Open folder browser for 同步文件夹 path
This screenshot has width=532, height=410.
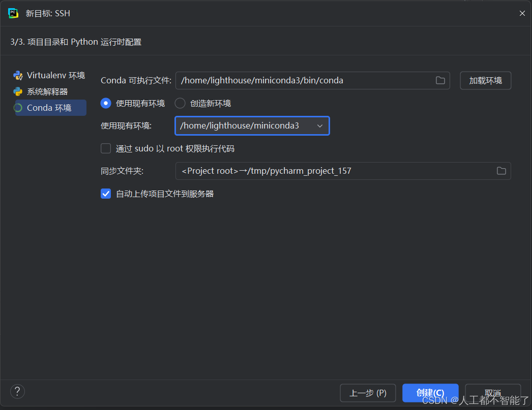pos(501,171)
